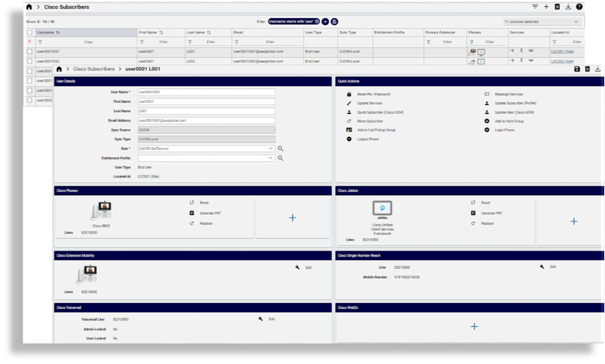Click Reset under Cisco Phones

tap(204, 203)
